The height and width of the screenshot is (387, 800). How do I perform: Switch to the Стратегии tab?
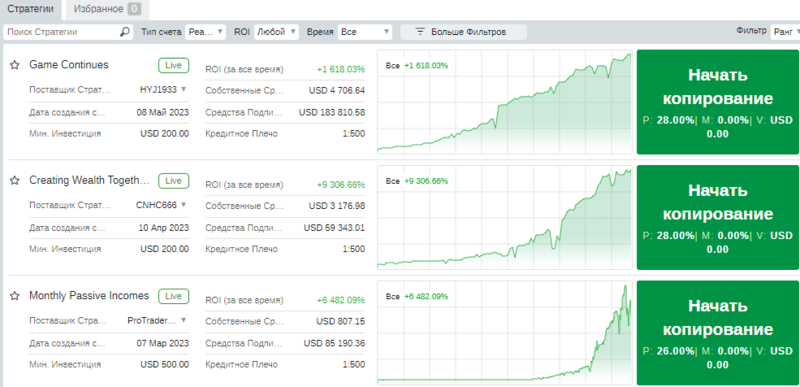tap(31, 9)
